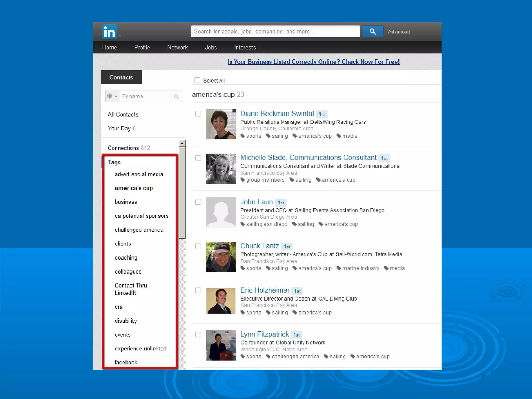
Task: Click the Advanced search link
Action: coord(399,32)
